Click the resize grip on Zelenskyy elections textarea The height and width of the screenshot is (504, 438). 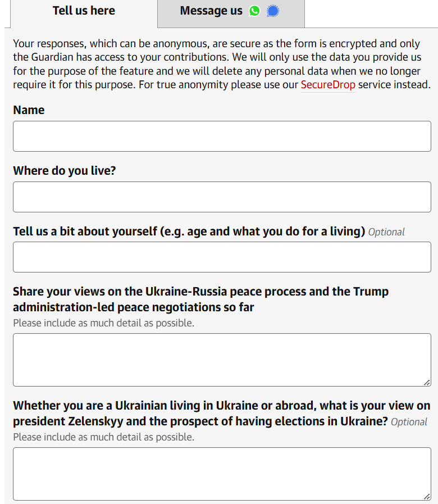pos(427,496)
